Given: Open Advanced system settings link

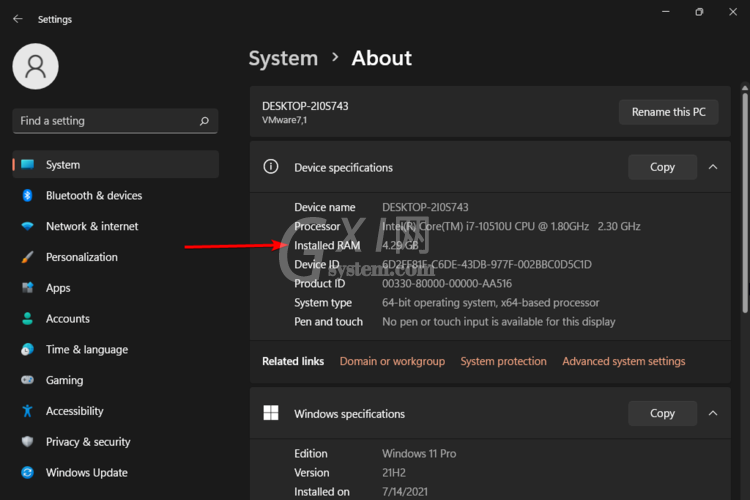Looking at the screenshot, I should 624,361.
